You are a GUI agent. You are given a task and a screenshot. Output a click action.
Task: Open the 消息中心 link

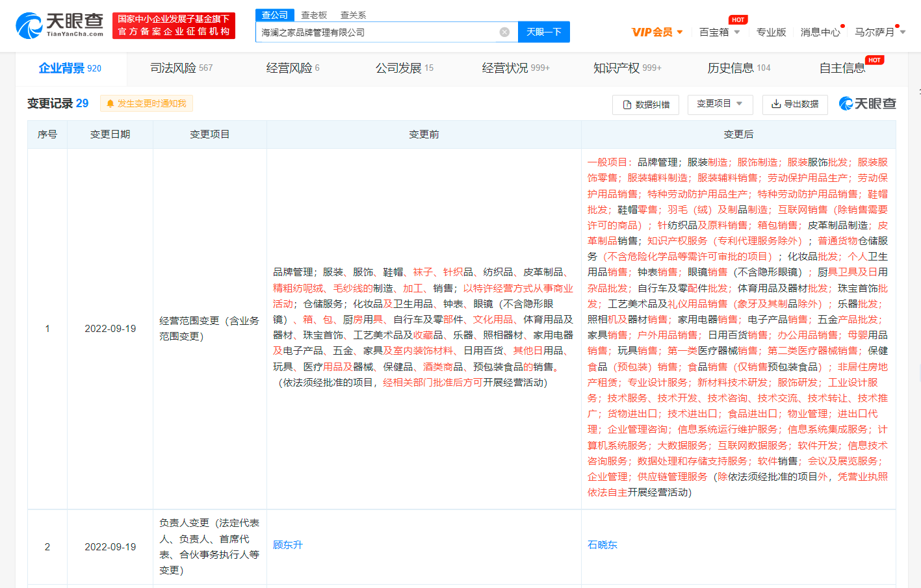[820, 32]
